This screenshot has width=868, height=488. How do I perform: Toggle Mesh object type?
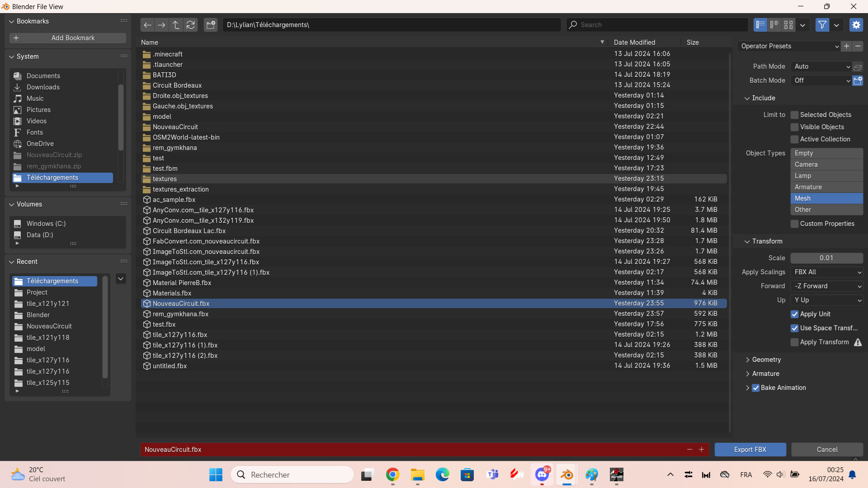[x=826, y=198]
